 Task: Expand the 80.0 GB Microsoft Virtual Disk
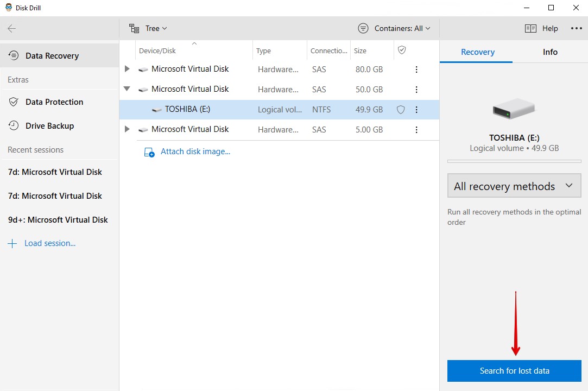point(127,69)
